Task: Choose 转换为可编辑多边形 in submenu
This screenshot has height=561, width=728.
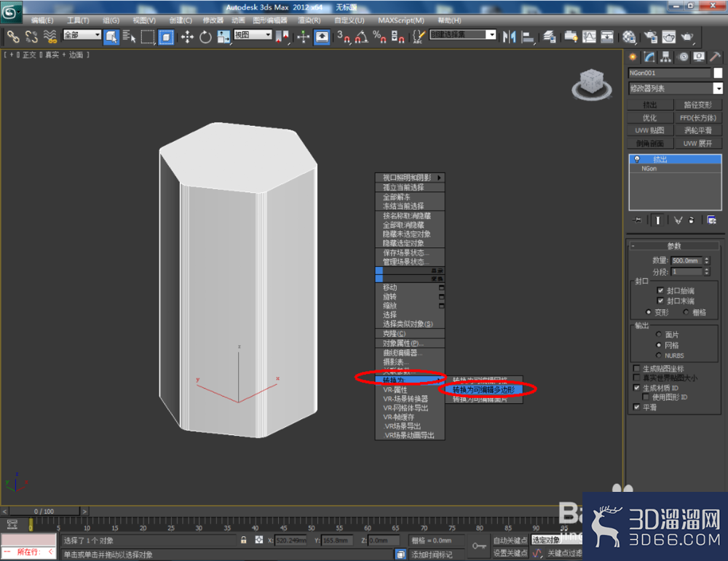Action: [484, 390]
